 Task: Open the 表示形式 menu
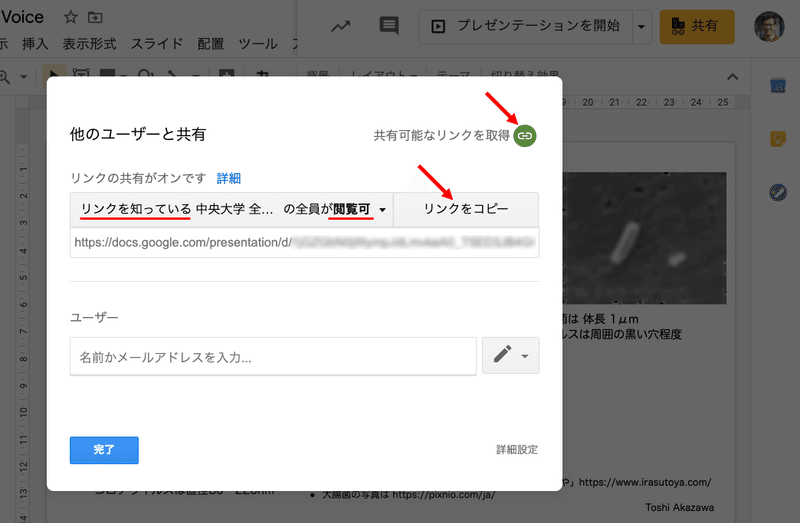pyautogui.click(x=89, y=44)
